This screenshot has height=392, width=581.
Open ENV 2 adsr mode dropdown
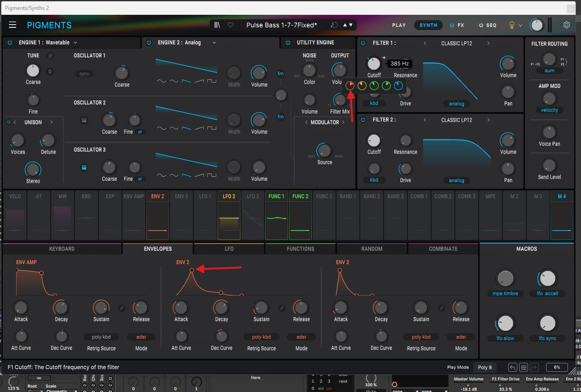click(x=301, y=337)
